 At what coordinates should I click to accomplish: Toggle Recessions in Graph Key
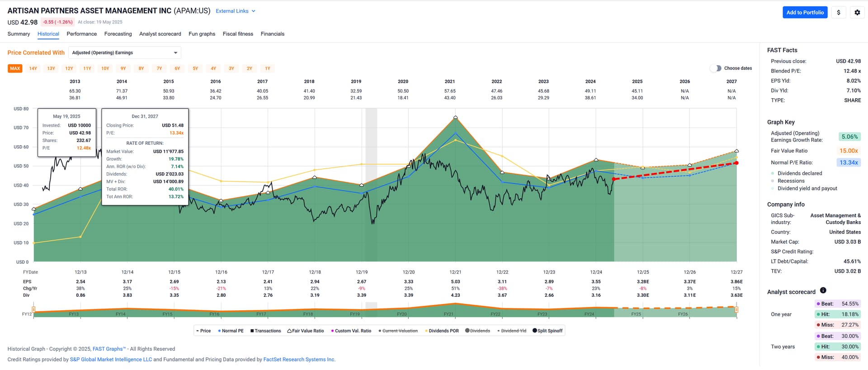tap(788, 181)
